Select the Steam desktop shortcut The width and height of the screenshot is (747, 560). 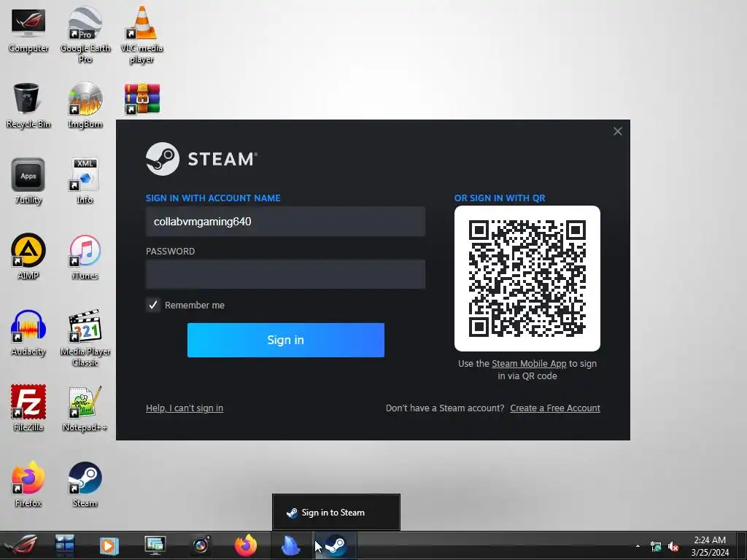85,484
